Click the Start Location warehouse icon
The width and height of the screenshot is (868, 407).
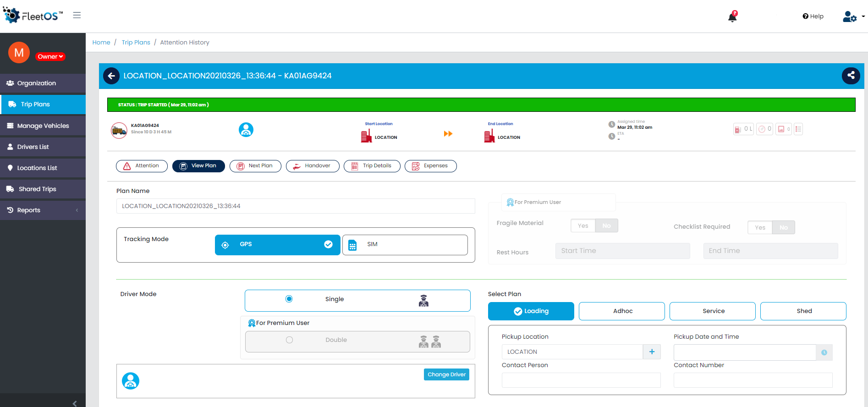pos(366,136)
